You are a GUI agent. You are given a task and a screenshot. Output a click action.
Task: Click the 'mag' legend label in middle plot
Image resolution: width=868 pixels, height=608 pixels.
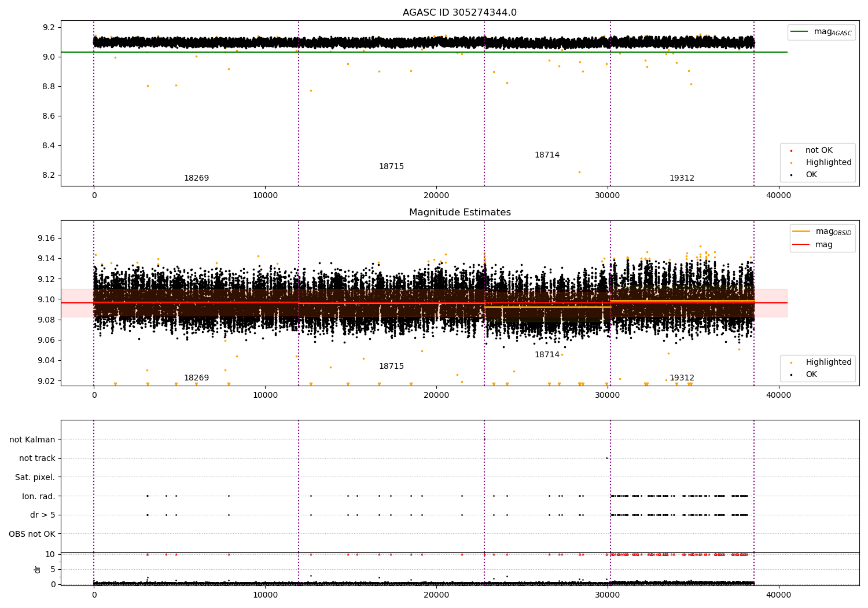824,244
